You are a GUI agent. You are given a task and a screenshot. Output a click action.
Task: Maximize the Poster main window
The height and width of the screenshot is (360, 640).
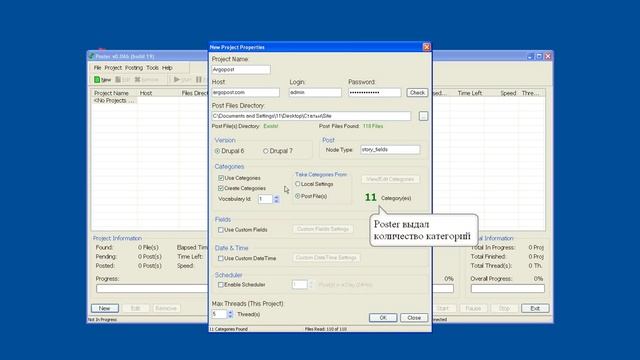pyautogui.click(x=539, y=56)
